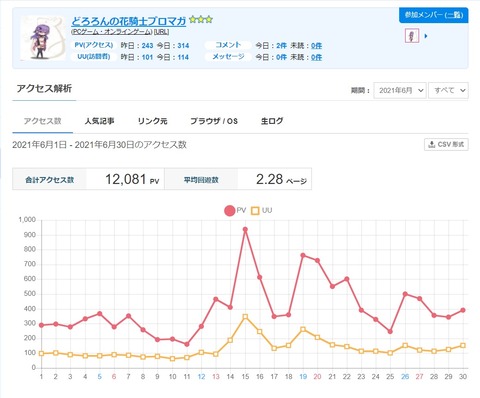Open unread comments 0件 link
Viewport: 480px width, 398px height.
click(316, 46)
